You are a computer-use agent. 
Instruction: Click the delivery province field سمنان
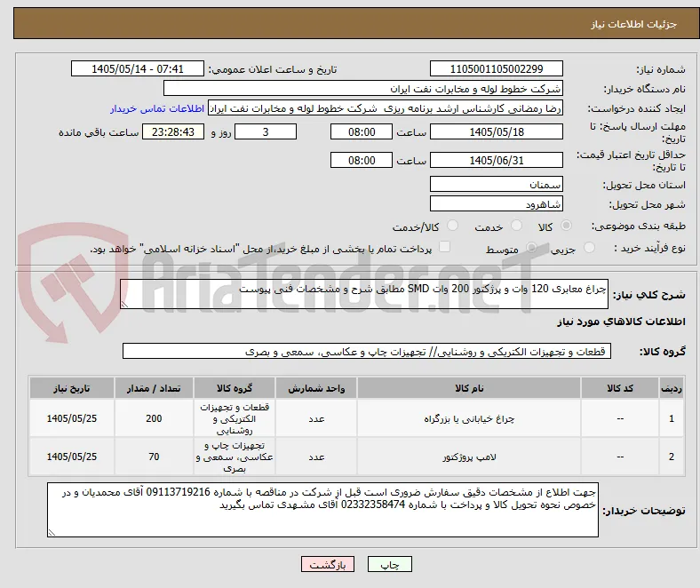click(x=496, y=184)
